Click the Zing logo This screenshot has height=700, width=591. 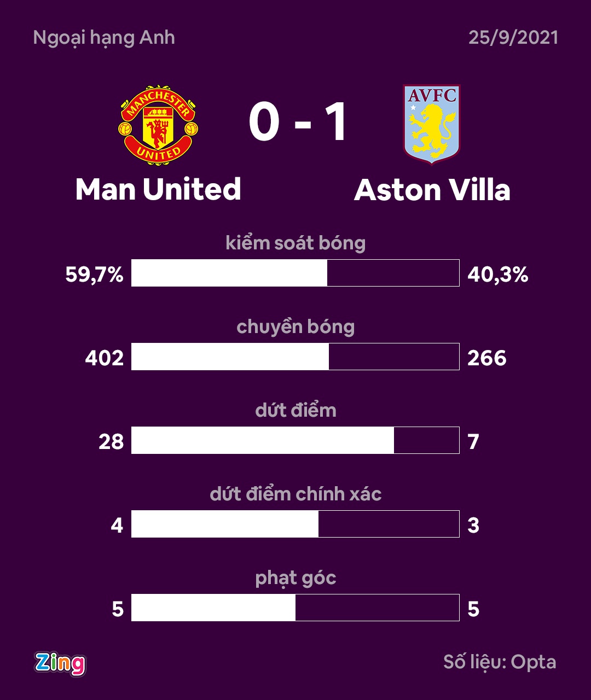(60, 663)
